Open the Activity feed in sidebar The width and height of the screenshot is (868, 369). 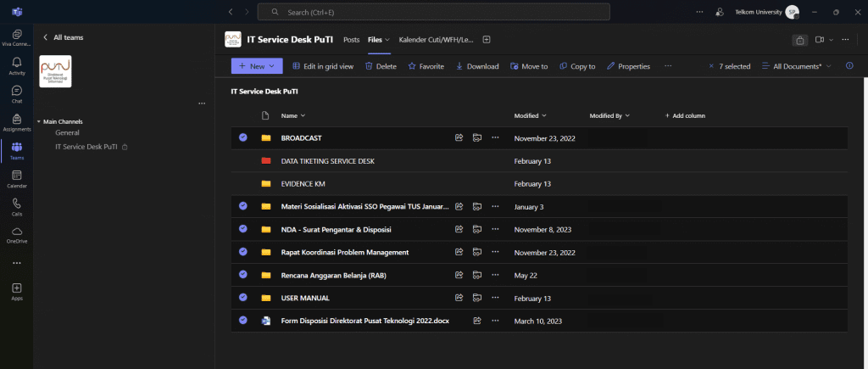click(17, 66)
